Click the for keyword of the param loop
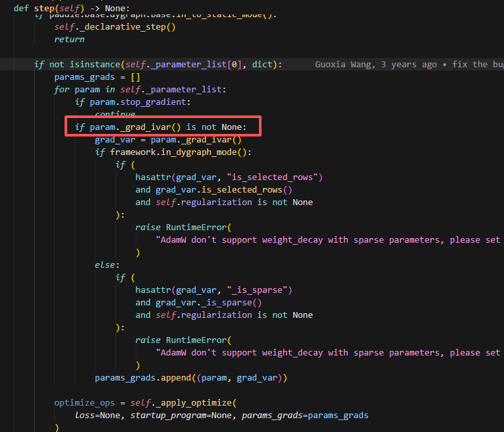The image size is (504, 432). 61,90
